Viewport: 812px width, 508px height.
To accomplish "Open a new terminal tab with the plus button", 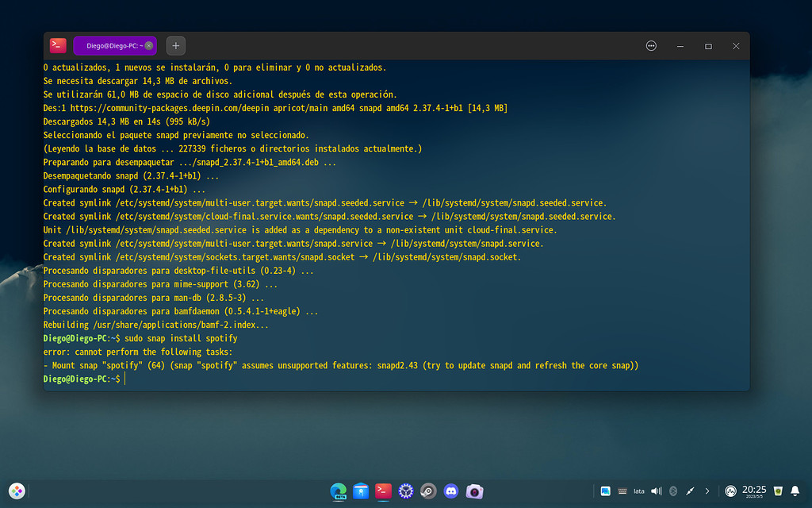I will [x=174, y=45].
